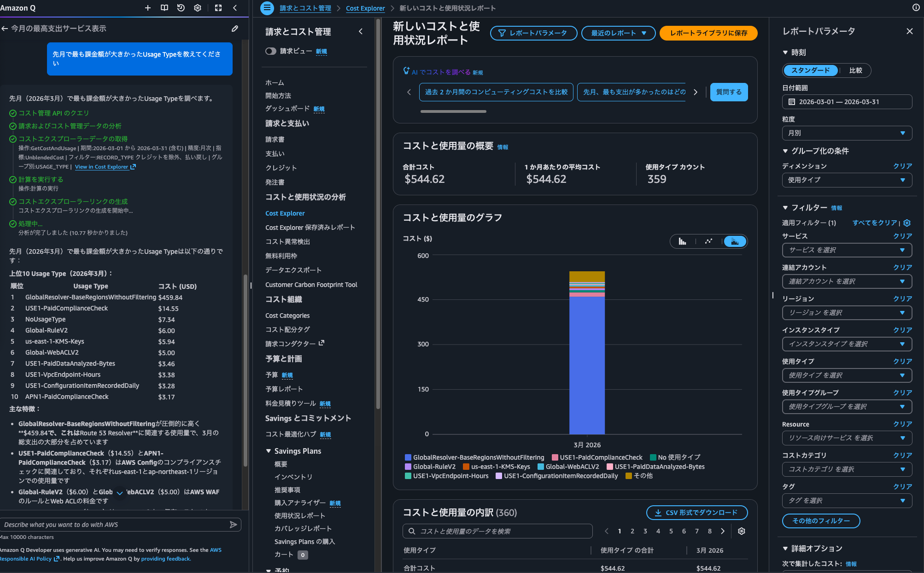This screenshot has width=924, height=573.
Task: Open the filter settings gear icon
Action: (906, 223)
